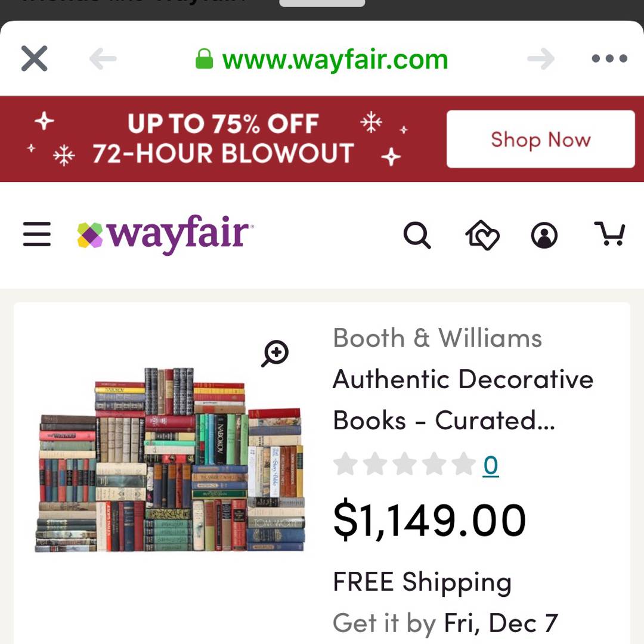Open saved lists house-heart icon

click(x=482, y=235)
